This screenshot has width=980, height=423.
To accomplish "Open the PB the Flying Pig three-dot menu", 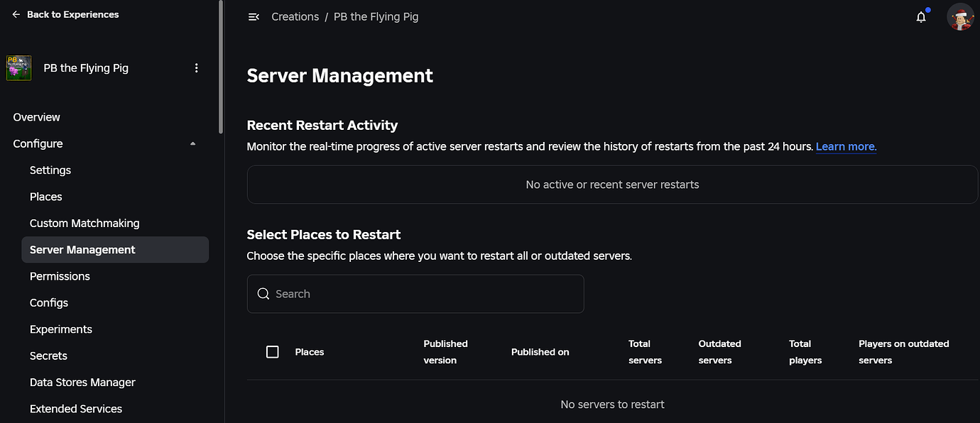I will (197, 68).
